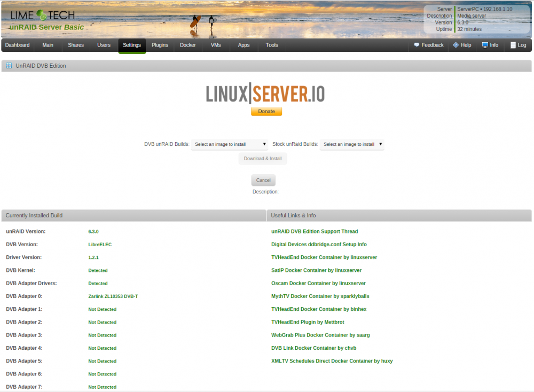Click DVB Adapter 7 Not Detected status
The height and width of the screenshot is (392, 534).
pos(102,387)
